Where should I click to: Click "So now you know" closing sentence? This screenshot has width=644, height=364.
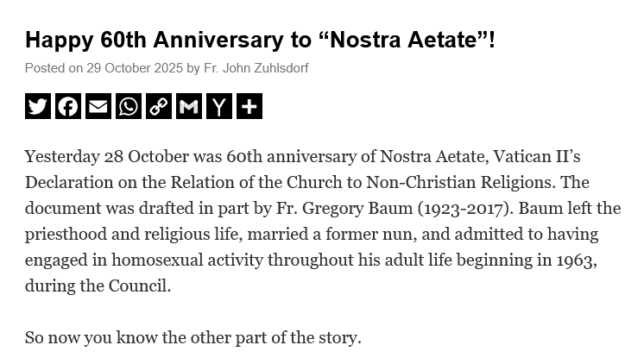click(193, 338)
